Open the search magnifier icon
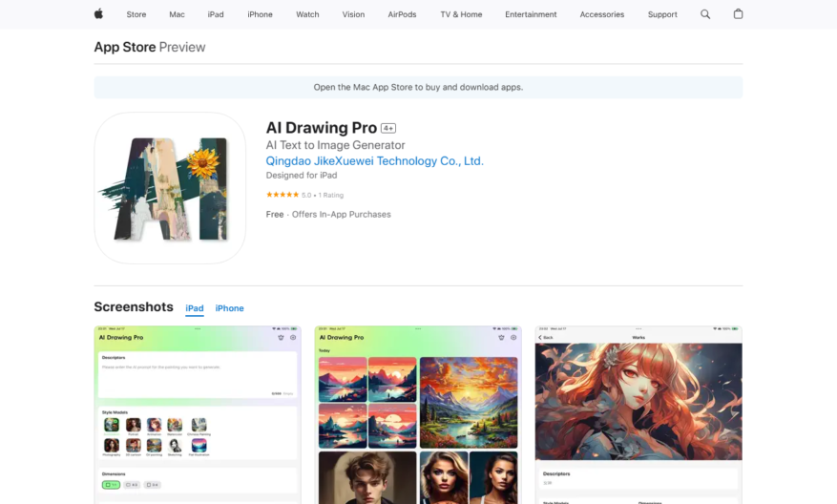 point(705,14)
